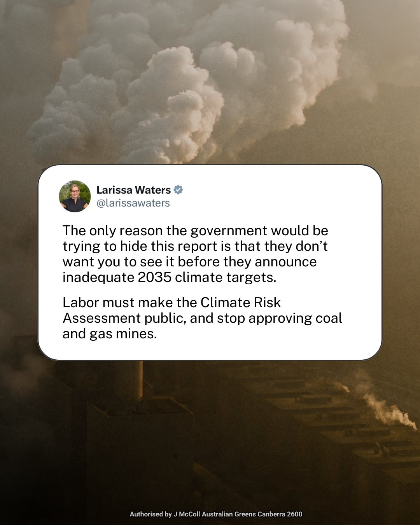Click the word "Assessment" in the tweet

point(102,318)
